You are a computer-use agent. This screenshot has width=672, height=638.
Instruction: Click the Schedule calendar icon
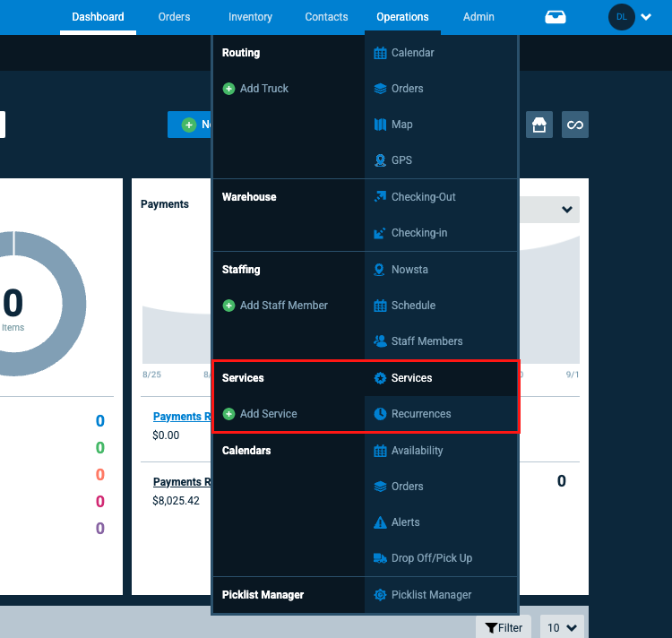click(x=380, y=306)
